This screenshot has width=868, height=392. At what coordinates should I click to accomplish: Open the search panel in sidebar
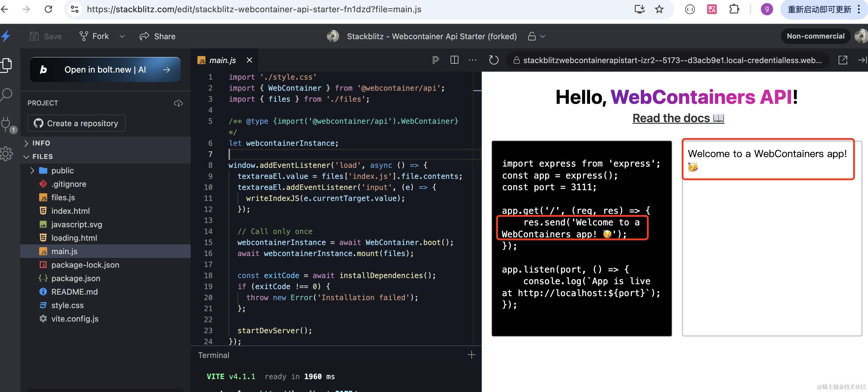click(x=6, y=95)
